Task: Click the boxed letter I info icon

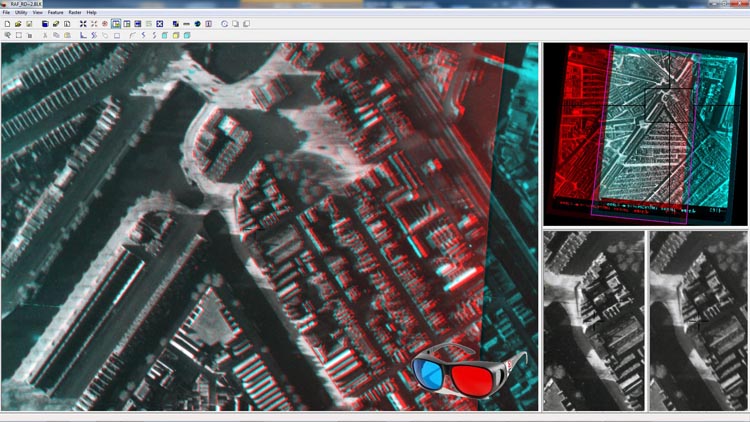Action: (209, 24)
